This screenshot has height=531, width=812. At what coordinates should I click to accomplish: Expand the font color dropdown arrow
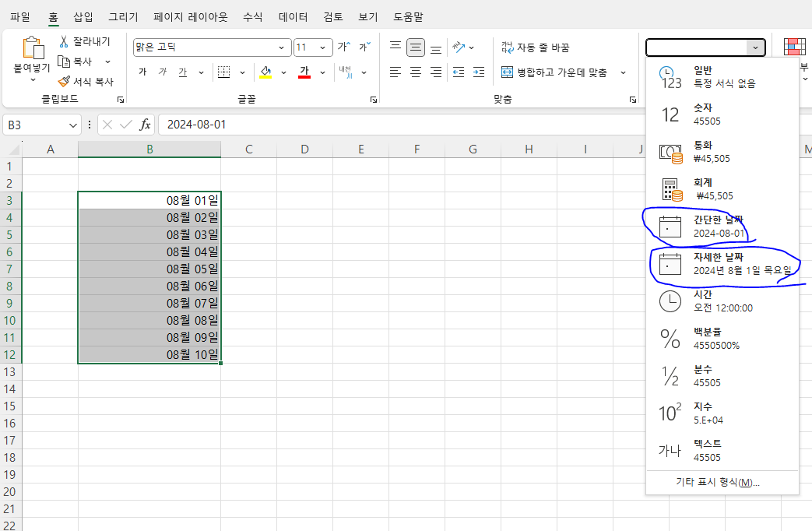pos(322,72)
